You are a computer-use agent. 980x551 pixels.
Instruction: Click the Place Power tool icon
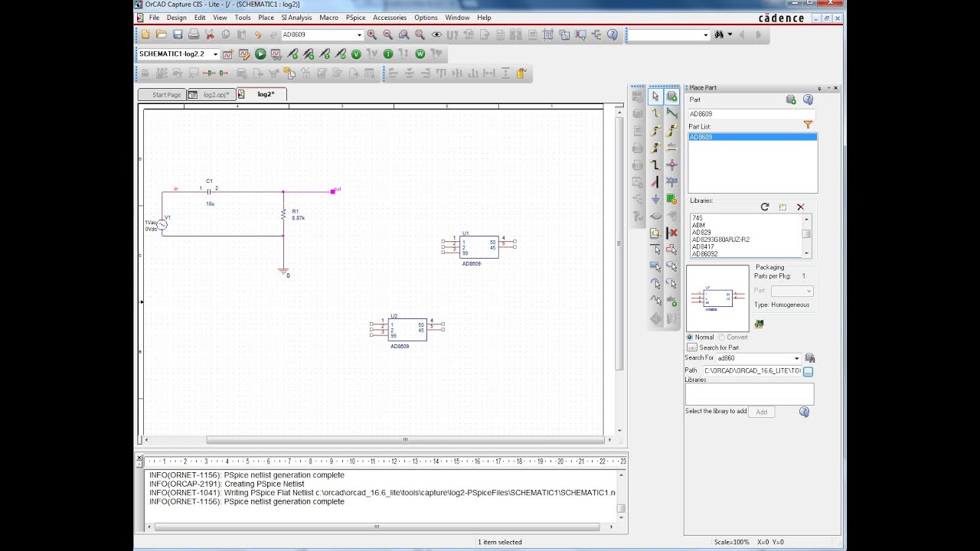coord(671,181)
